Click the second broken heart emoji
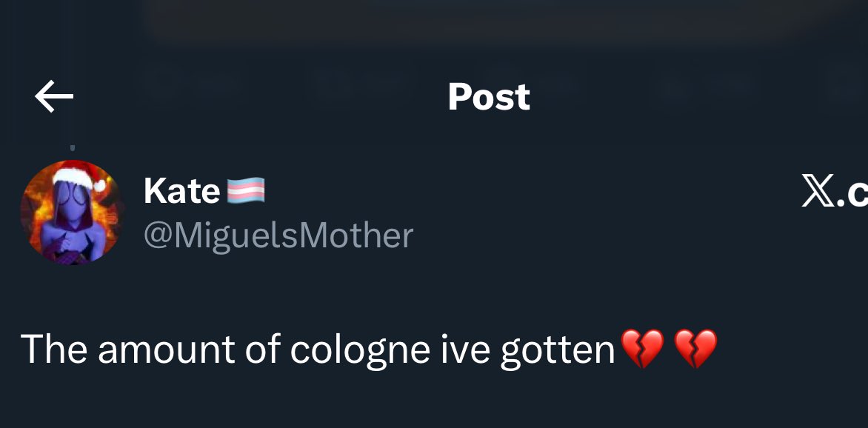This screenshot has width=868, height=428. click(696, 348)
